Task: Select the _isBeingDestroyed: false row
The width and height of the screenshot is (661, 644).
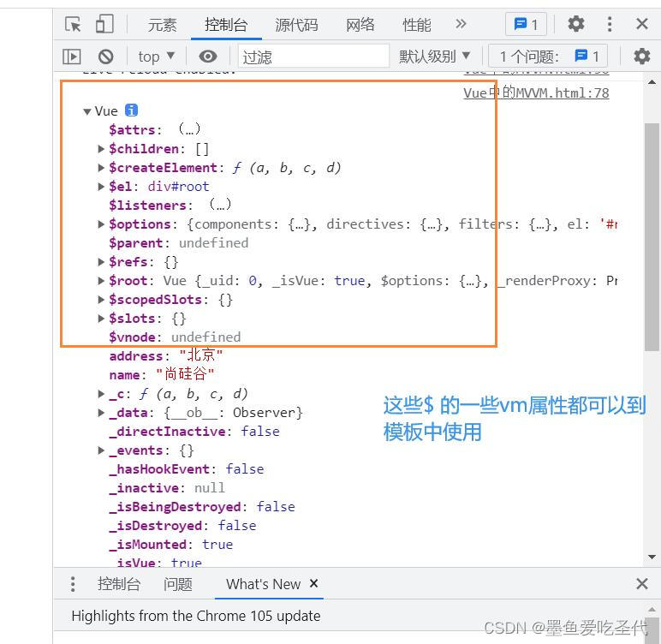Action: (x=202, y=506)
